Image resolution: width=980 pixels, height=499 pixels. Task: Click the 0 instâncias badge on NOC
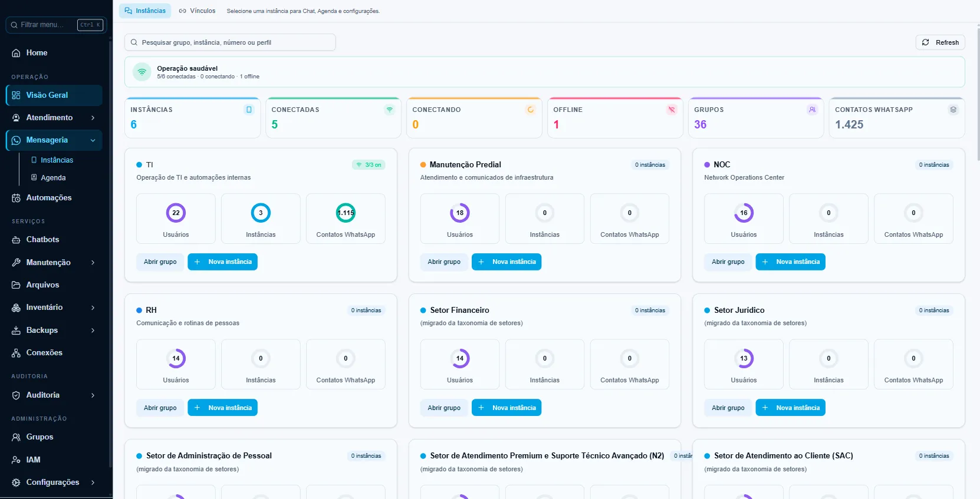tap(934, 165)
